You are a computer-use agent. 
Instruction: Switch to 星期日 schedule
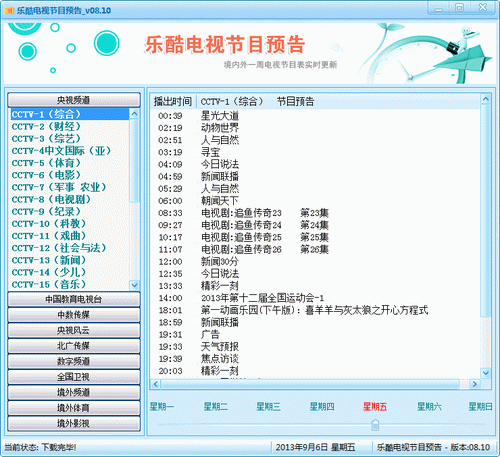pos(480,407)
